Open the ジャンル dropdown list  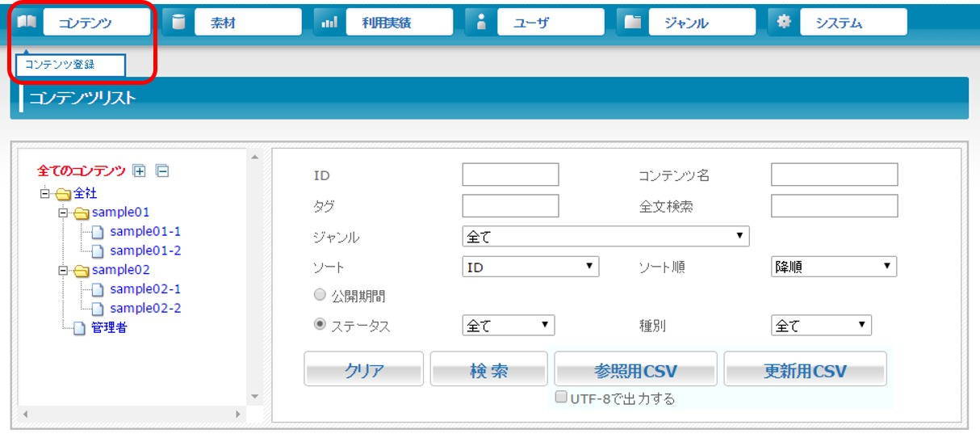[605, 237]
